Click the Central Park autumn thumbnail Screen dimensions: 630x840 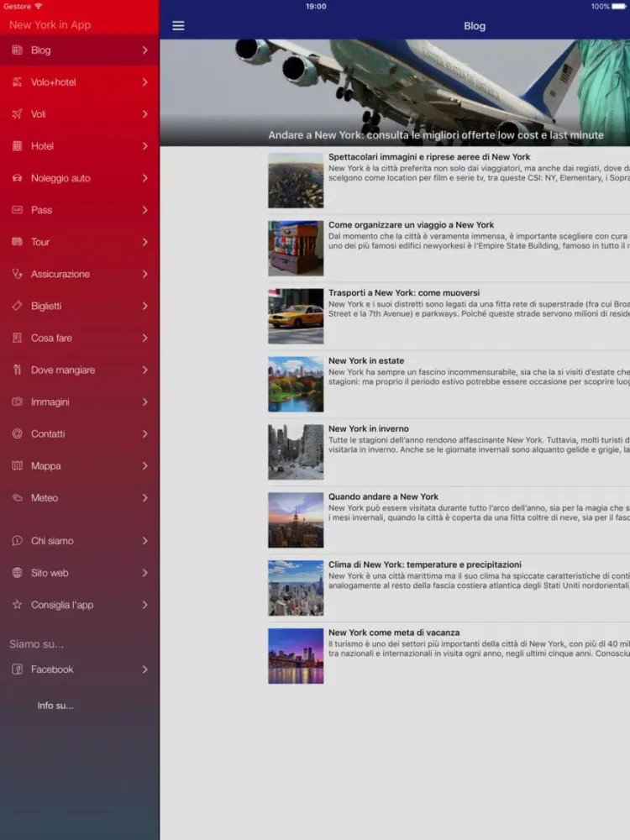296,384
